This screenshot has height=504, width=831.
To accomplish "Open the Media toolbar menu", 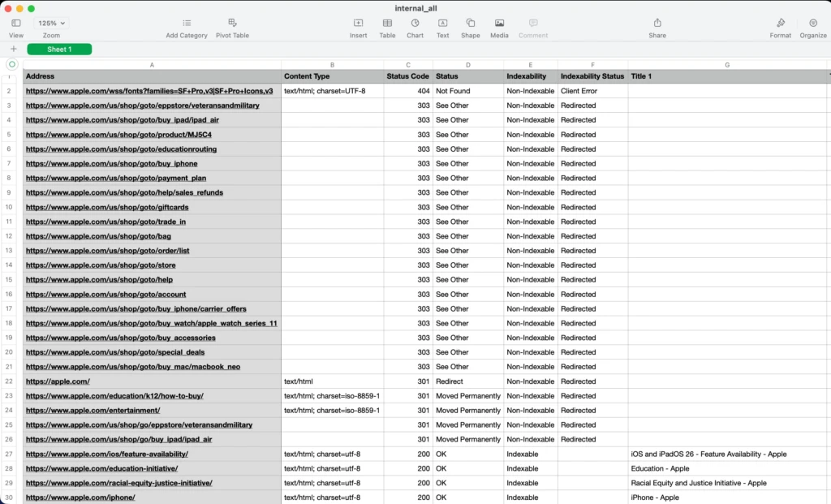I will click(x=499, y=24).
